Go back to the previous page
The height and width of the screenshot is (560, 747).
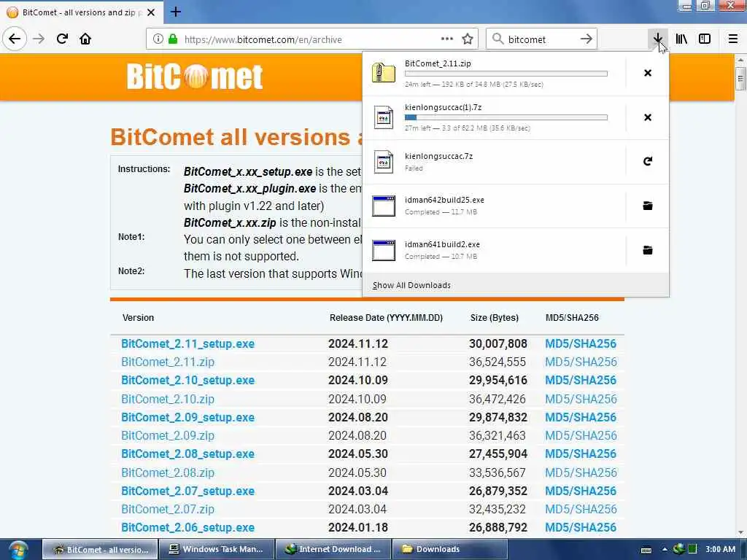point(15,39)
